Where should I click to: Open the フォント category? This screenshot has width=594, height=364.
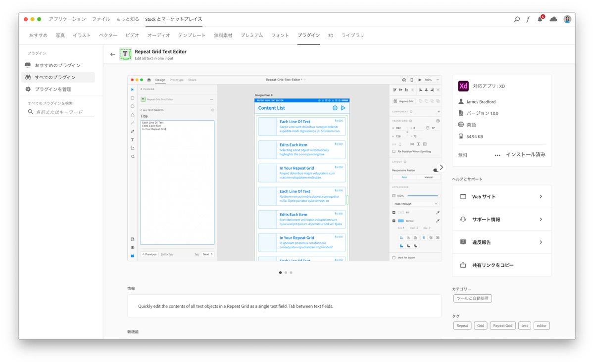coord(280,36)
